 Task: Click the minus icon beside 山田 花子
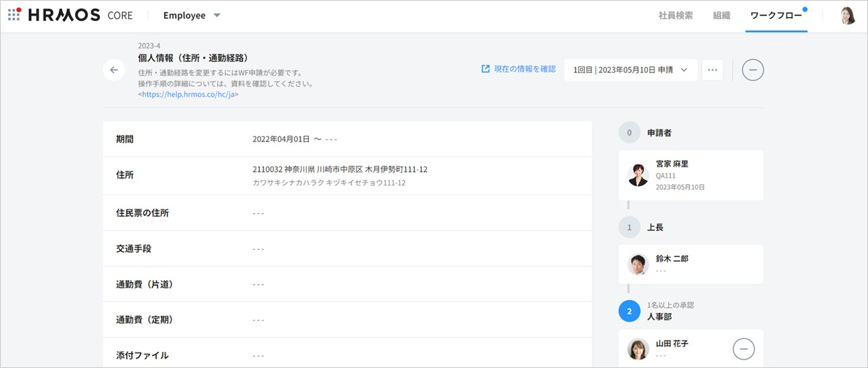tap(743, 349)
